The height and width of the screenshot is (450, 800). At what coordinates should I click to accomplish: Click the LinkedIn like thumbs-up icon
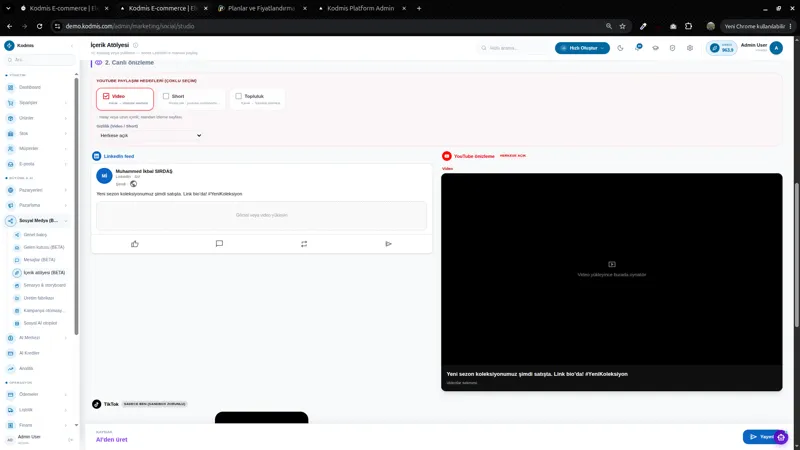tap(135, 244)
